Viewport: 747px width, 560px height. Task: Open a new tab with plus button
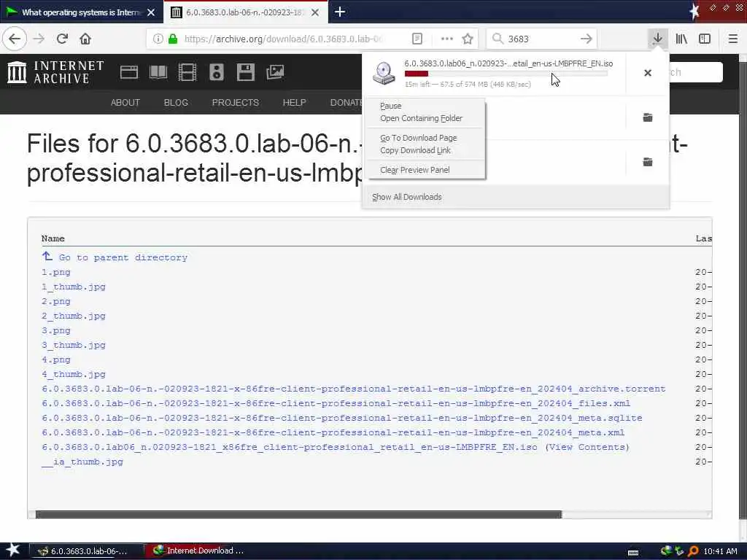tap(340, 12)
